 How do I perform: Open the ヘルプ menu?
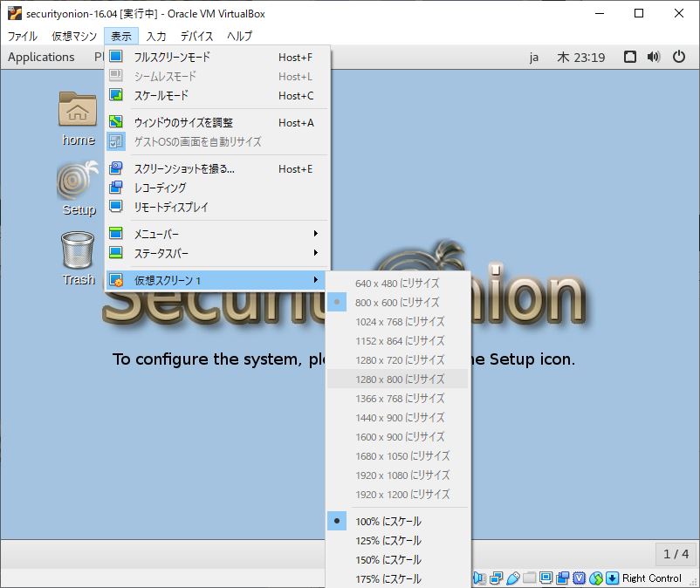(x=240, y=36)
